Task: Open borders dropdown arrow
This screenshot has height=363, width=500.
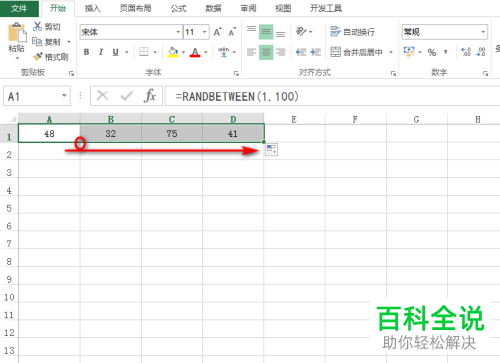Action: [x=155, y=52]
